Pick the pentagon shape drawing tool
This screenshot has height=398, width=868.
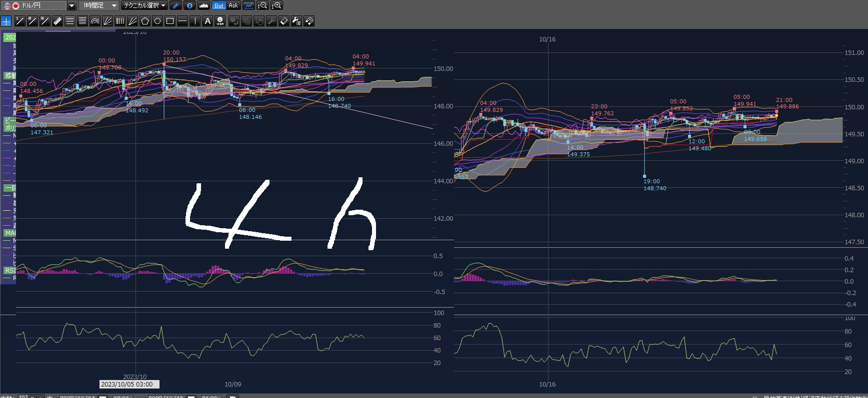145,21
